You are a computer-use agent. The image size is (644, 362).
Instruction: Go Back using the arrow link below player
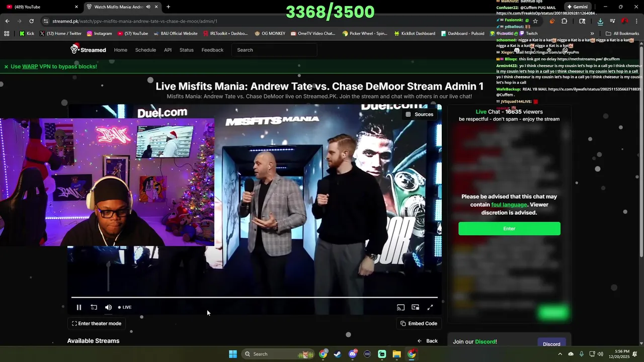coord(428,341)
